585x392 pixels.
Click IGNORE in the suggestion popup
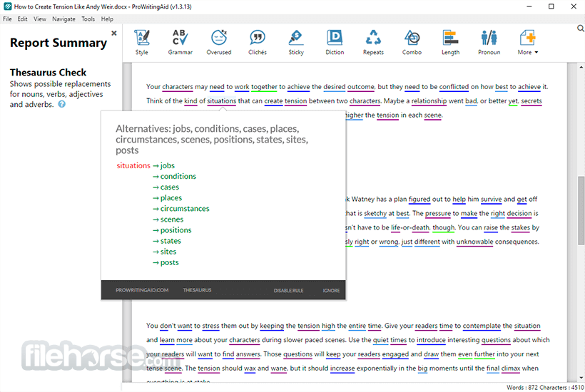pyautogui.click(x=331, y=290)
